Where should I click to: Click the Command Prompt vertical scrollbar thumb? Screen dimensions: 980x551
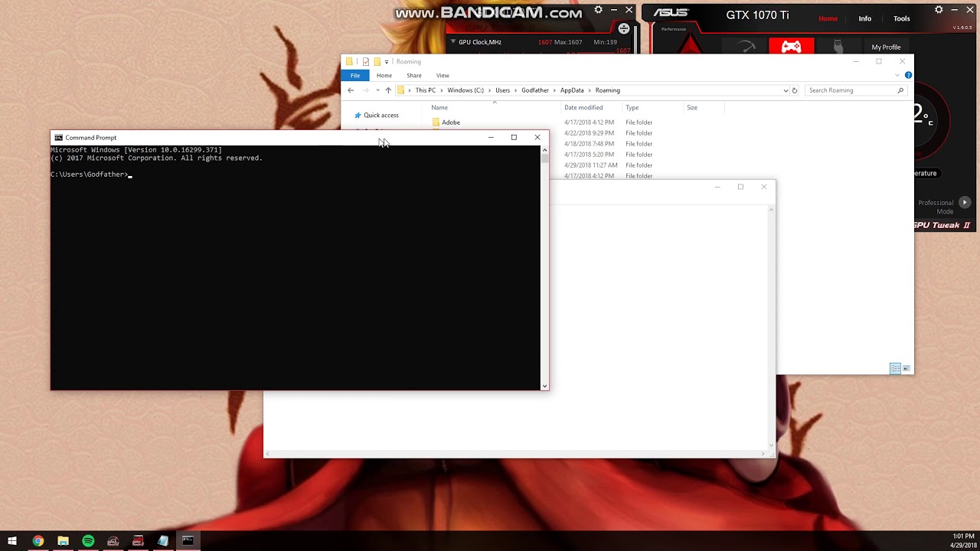[545, 158]
